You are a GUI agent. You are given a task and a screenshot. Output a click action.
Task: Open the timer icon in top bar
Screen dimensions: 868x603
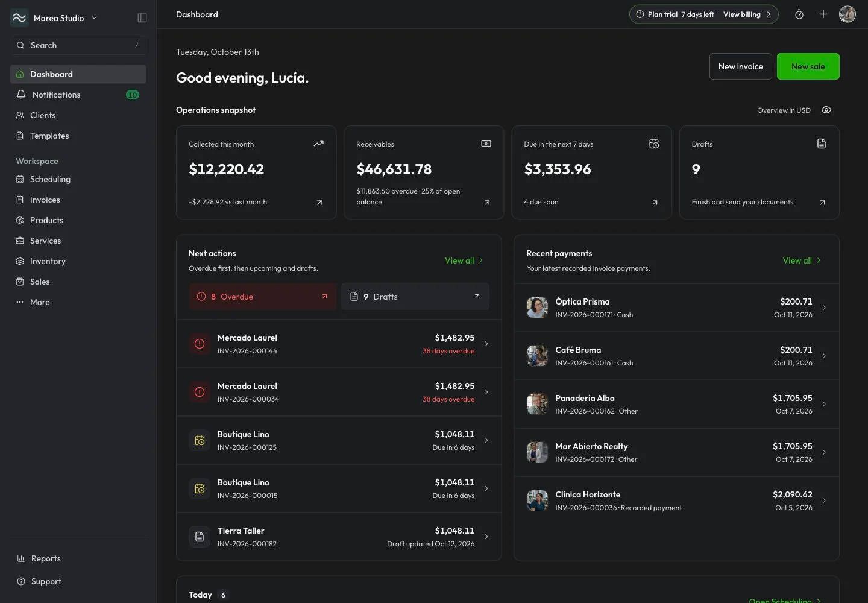(799, 14)
